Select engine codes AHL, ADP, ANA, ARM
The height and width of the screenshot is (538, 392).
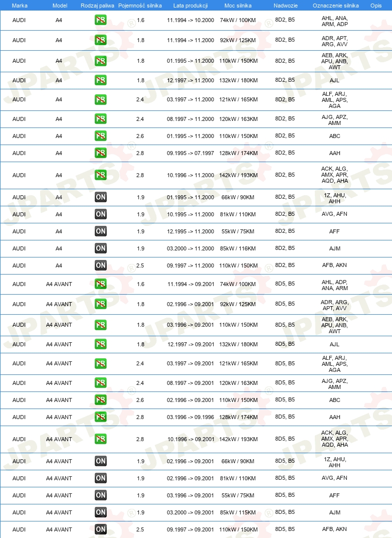[335, 285]
